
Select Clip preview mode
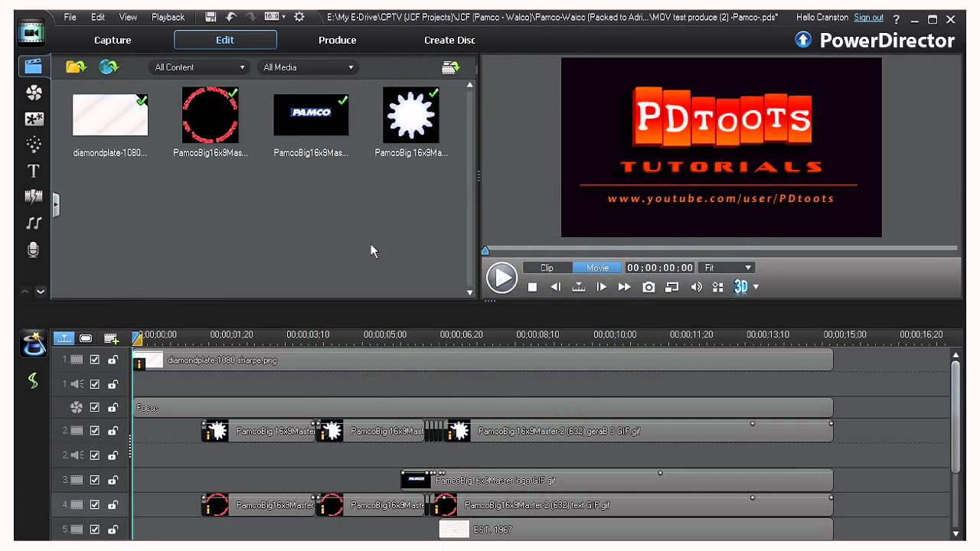coord(547,268)
